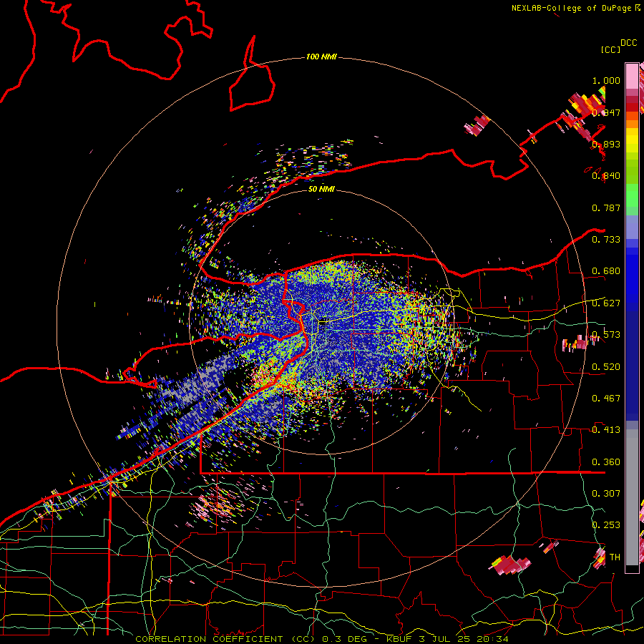This screenshot has width=644, height=644.
Task: Click the 0.840 legend value
Action: 606,176
